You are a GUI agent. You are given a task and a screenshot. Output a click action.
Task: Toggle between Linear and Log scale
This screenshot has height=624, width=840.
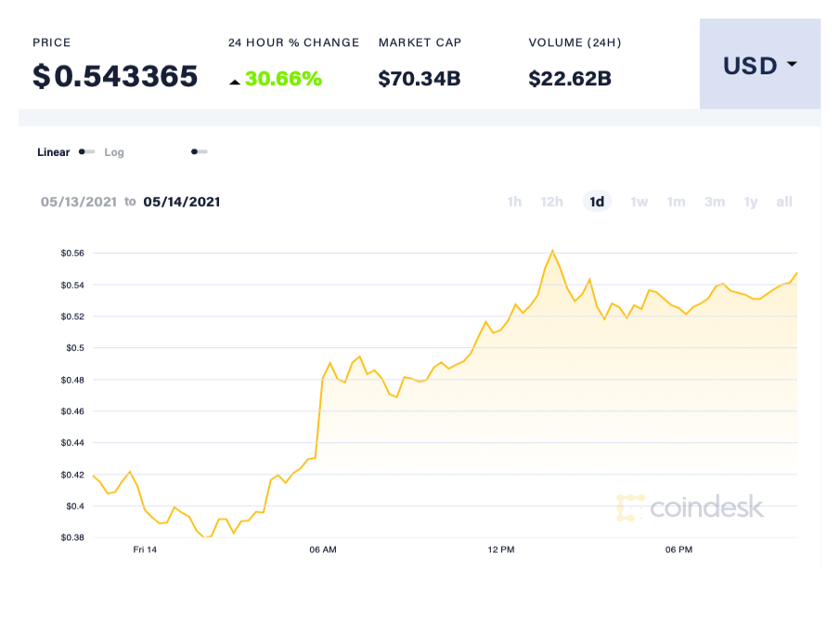pyautogui.click(x=86, y=151)
